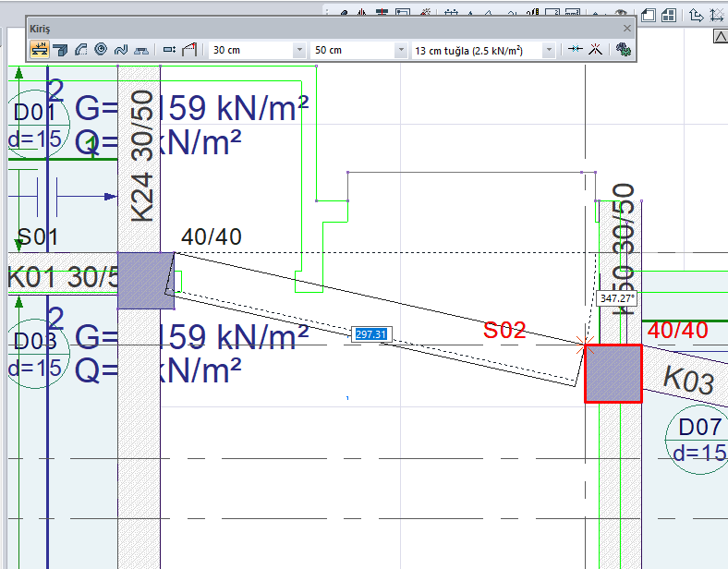Close the Kiriş toolbar panel
The height and width of the screenshot is (569, 728).
point(626,29)
